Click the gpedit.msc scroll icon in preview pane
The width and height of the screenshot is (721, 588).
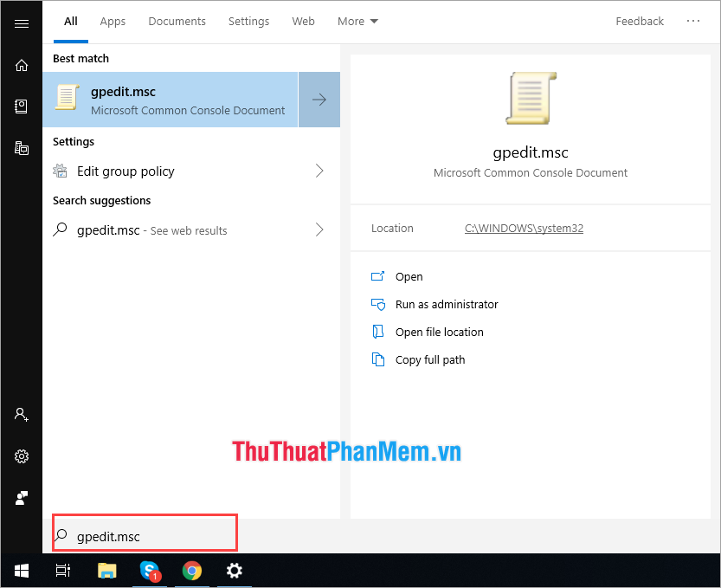530,98
